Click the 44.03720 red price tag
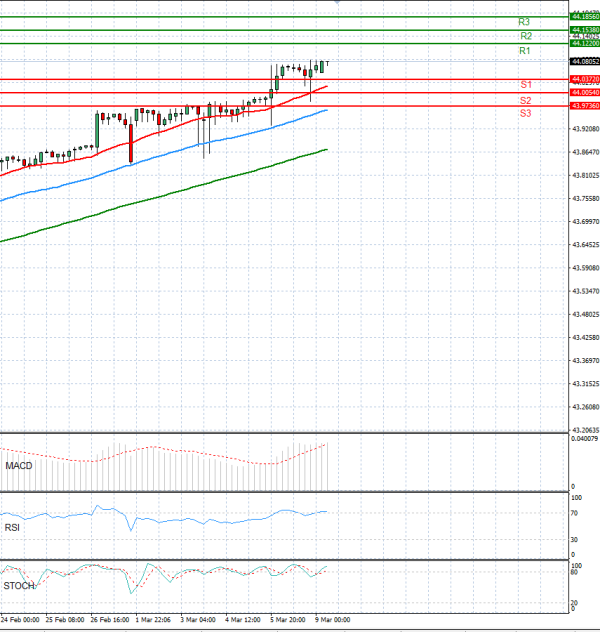 click(584, 78)
